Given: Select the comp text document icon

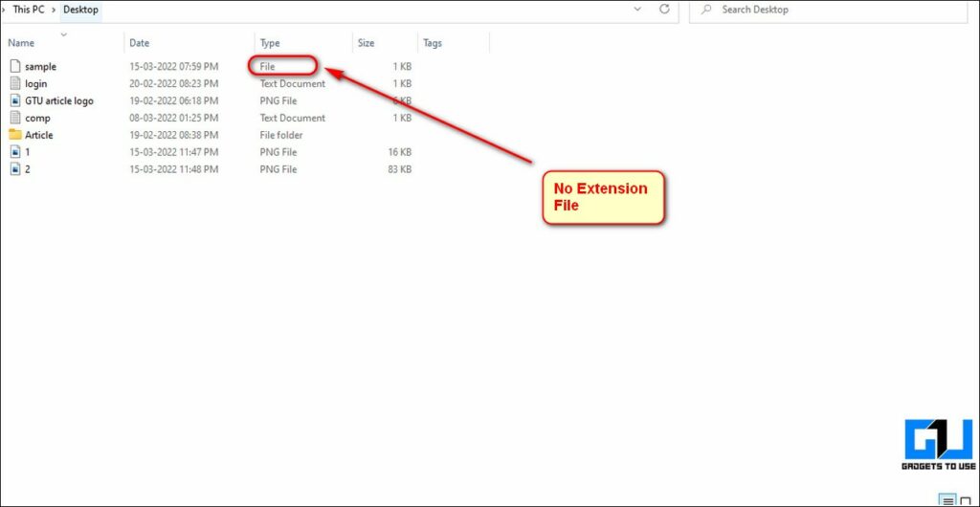Looking at the screenshot, I should pos(15,118).
